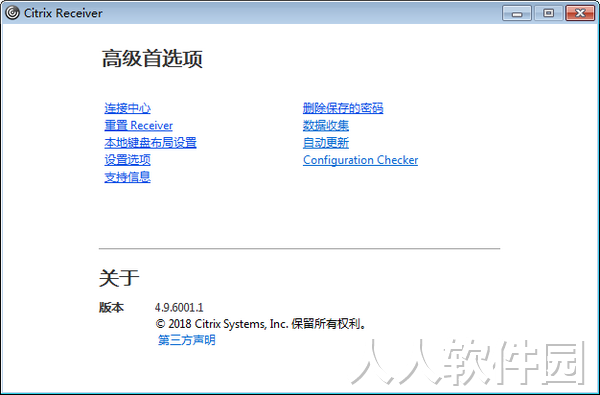Launch the Configuration Checker link

pyautogui.click(x=360, y=160)
